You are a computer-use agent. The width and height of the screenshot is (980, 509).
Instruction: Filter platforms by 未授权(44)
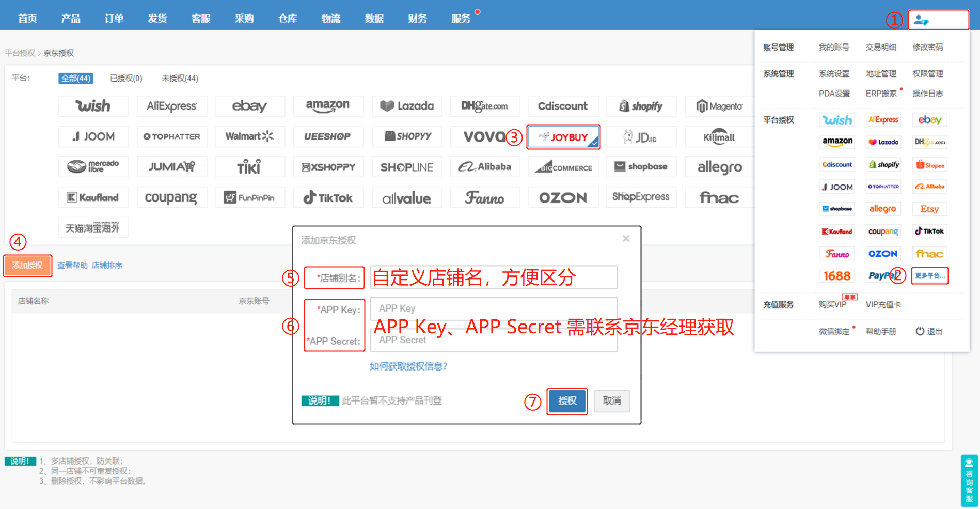coord(180,79)
